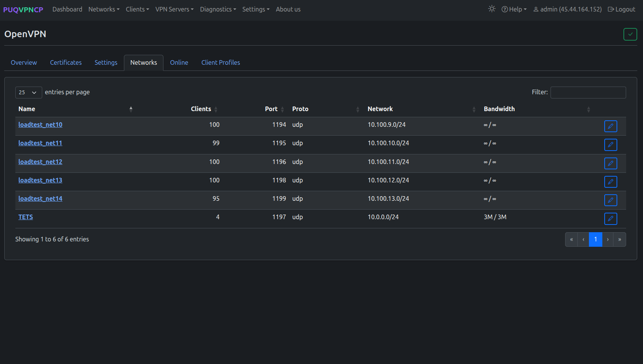Edit the loadtest_net11 network
Image resolution: width=643 pixels, height=364 pixels.
click(x=610, y=145)
